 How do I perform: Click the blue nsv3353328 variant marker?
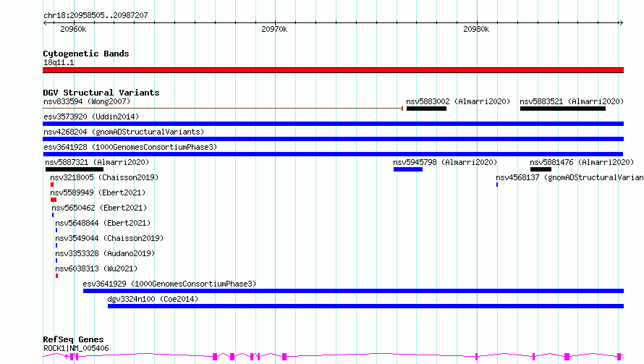[56, 261]
